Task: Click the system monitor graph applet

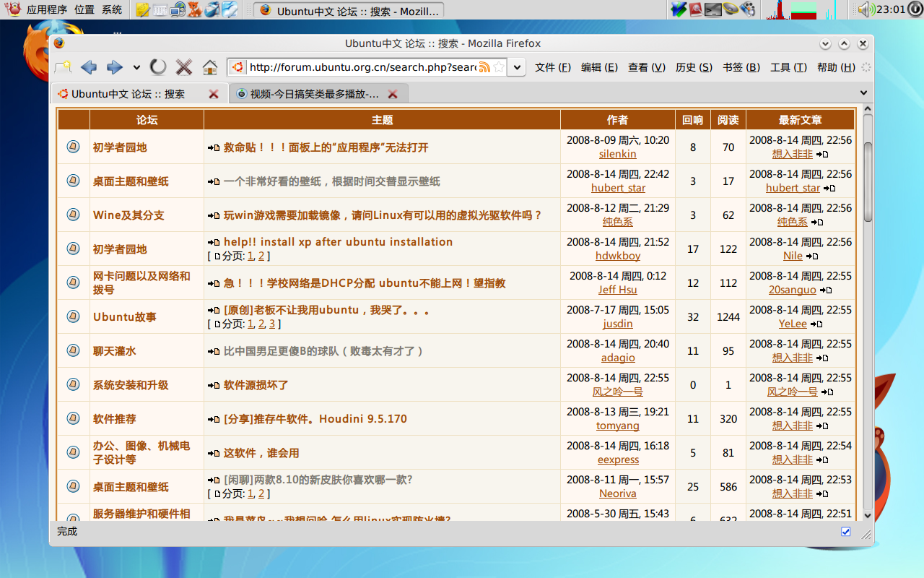Action: (x=801, y=10)
